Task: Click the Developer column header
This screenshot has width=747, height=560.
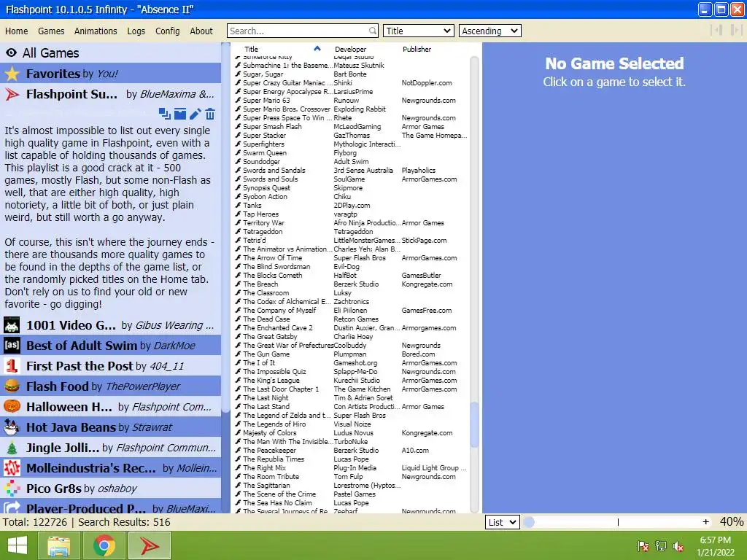Action: 350,49
